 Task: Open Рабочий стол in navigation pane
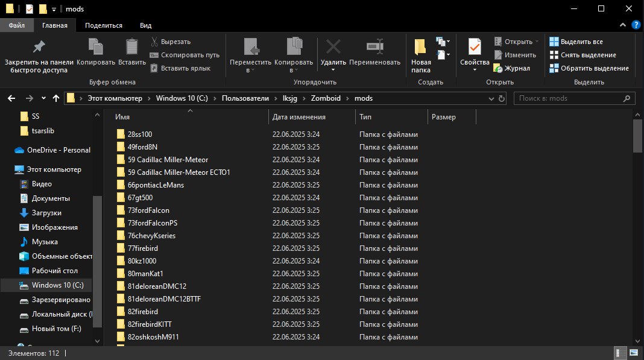tap(49, 270)
